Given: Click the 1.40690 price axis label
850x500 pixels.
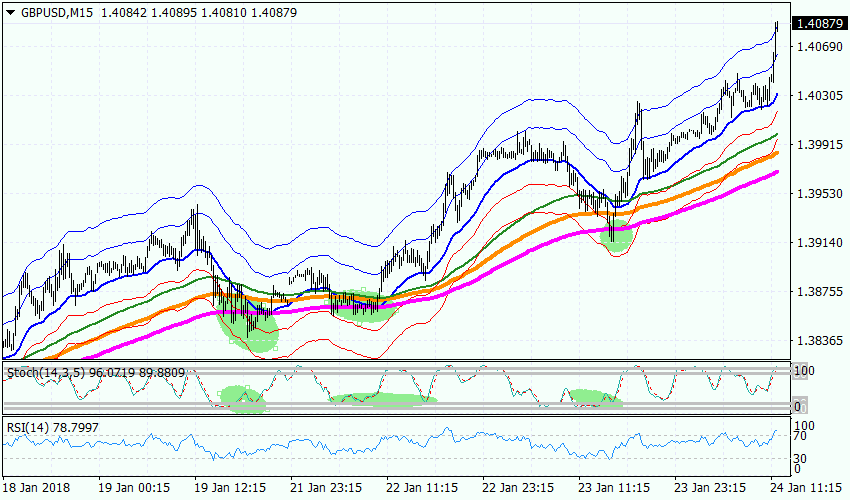Looking at the screenshot, I should point(819,47).
